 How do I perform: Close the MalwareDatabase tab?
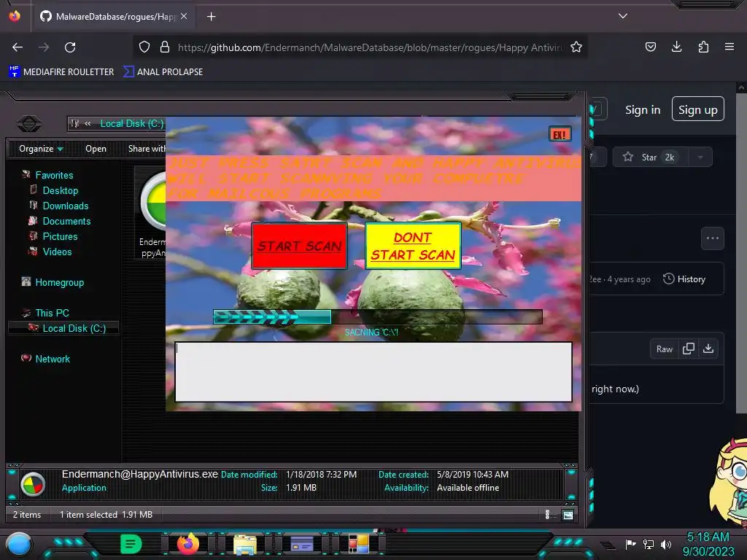pos(184,16)
